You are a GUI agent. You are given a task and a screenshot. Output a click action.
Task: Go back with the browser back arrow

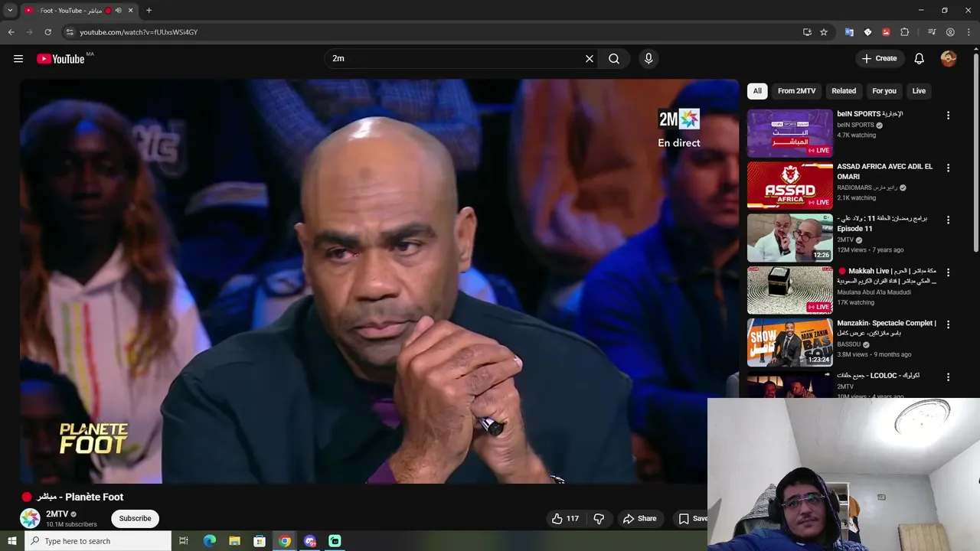11,32
